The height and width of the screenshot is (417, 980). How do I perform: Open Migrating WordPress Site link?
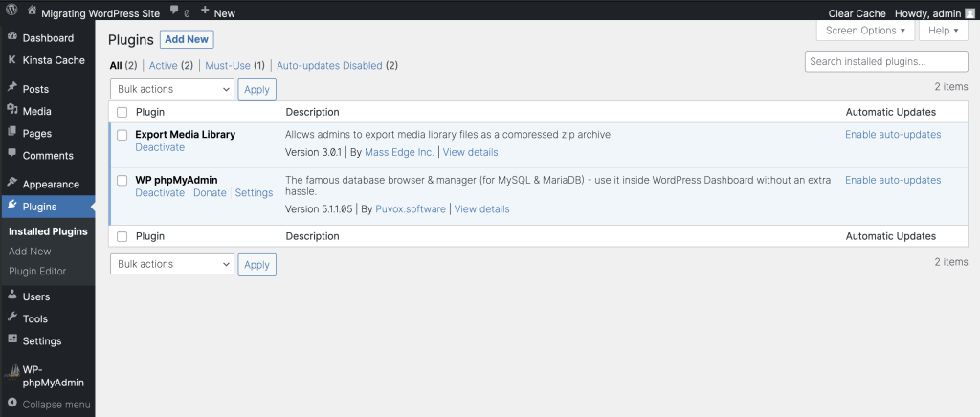tap(100, 12)
